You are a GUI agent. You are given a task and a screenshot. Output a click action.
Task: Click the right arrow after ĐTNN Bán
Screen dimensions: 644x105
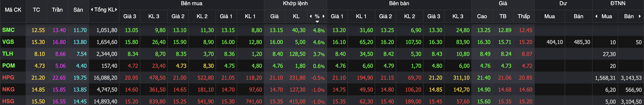pyautogui.click(x=640, y=16)
